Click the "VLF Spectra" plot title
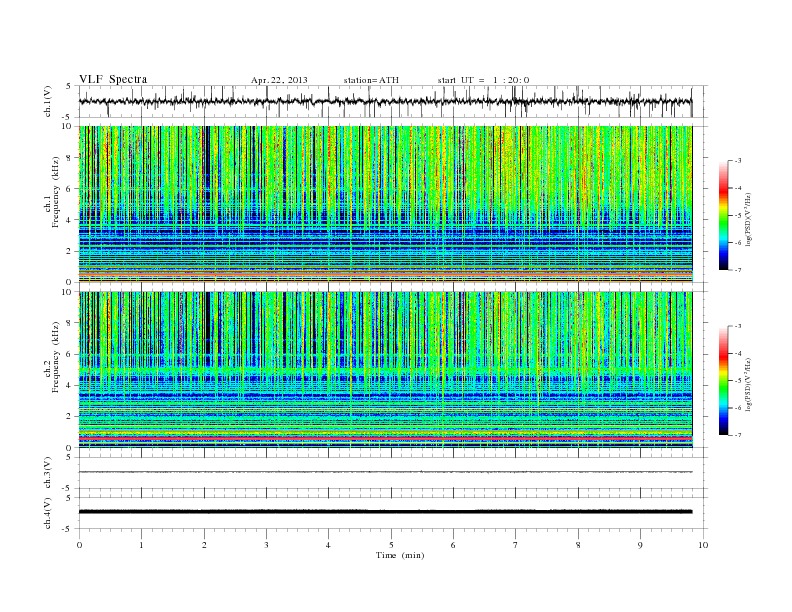The image size is (792, 612). click(113, 79)
